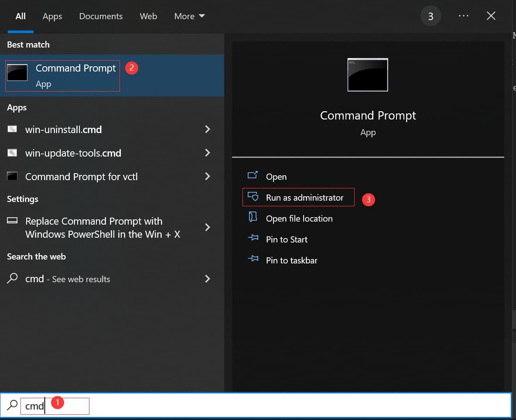Click the Command Prompt preview thumbnail
This screenshot has height=420, width=516.
click(367, 75)
